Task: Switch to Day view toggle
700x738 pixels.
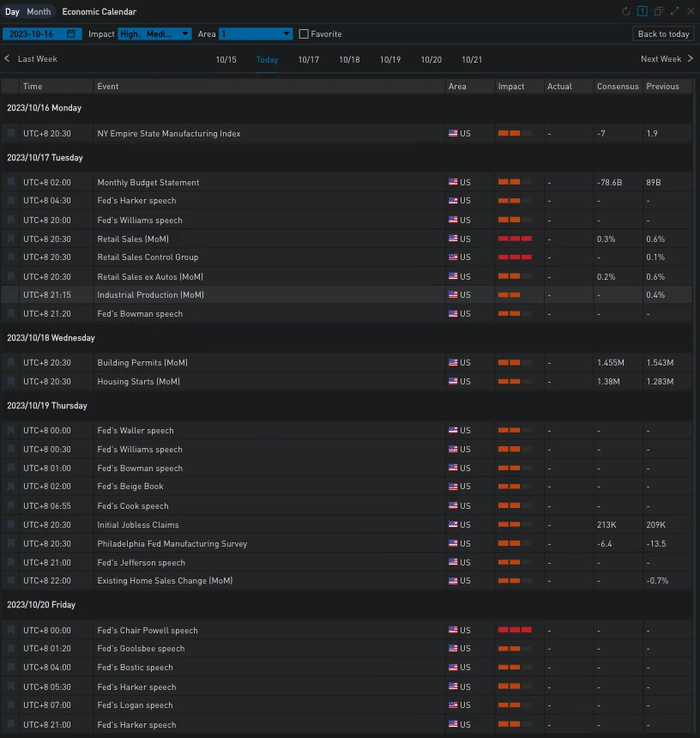Action: (13, 12)
